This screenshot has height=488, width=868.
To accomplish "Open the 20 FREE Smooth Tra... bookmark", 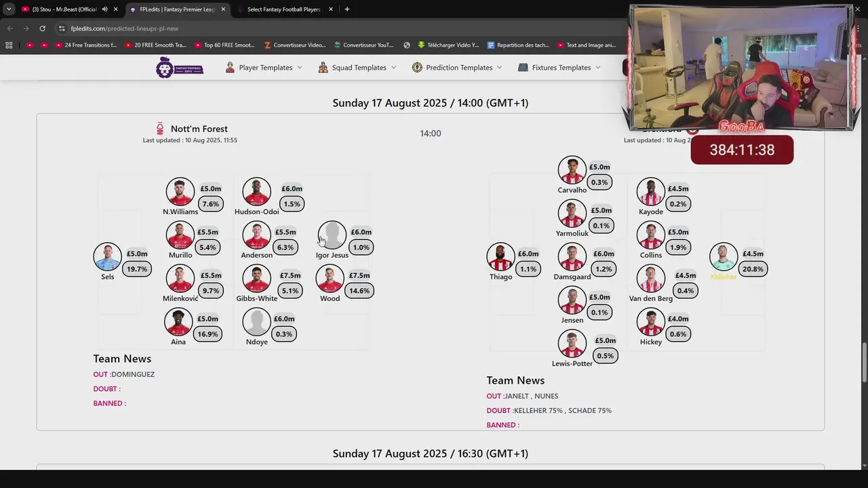I will click(155, 45).
